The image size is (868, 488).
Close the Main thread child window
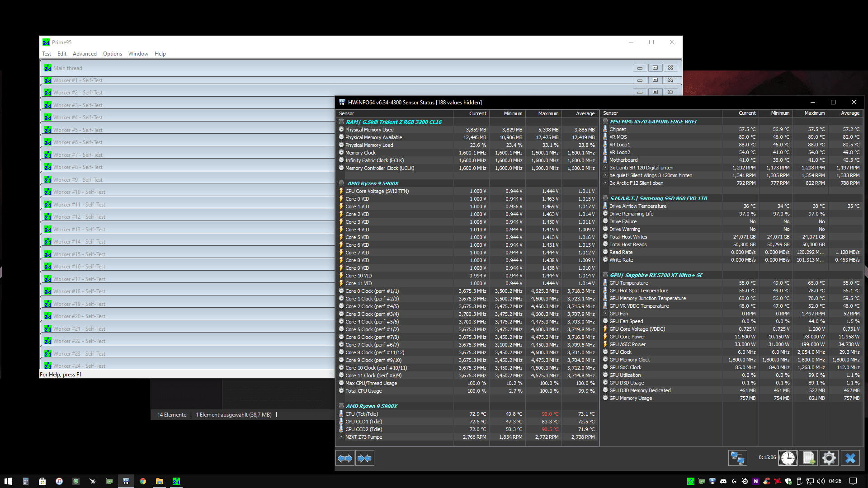point(670,68)
